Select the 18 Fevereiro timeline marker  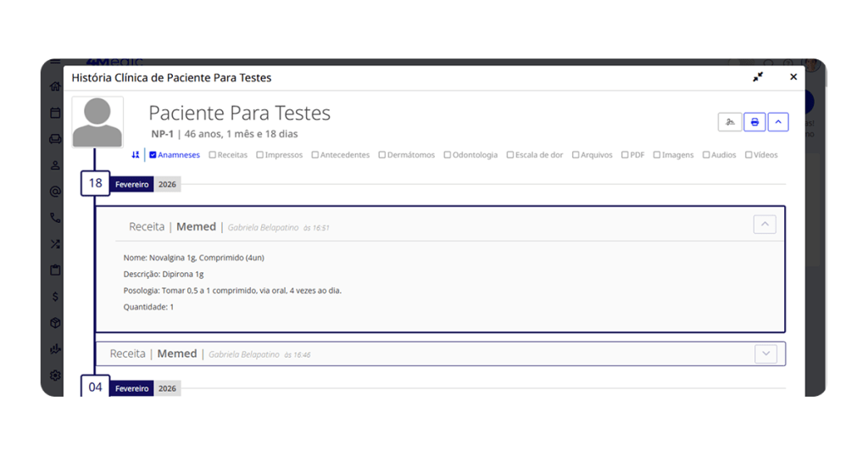point(95,183)
